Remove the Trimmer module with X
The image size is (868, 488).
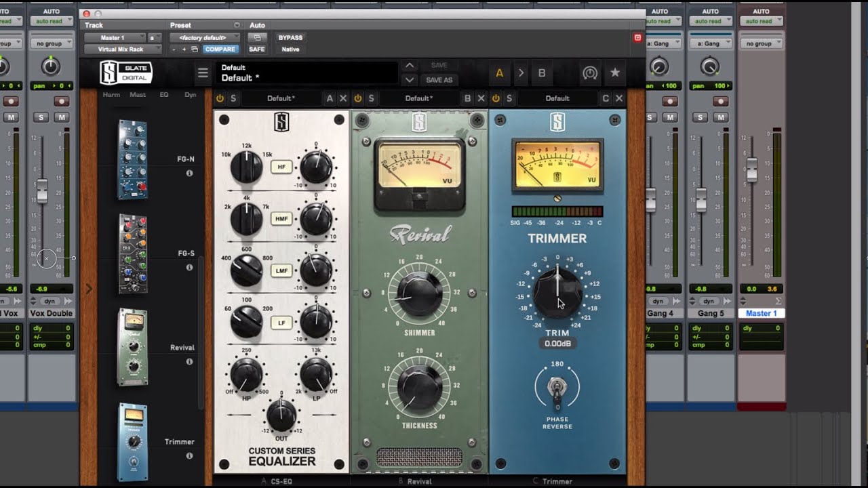pos(619,98)
